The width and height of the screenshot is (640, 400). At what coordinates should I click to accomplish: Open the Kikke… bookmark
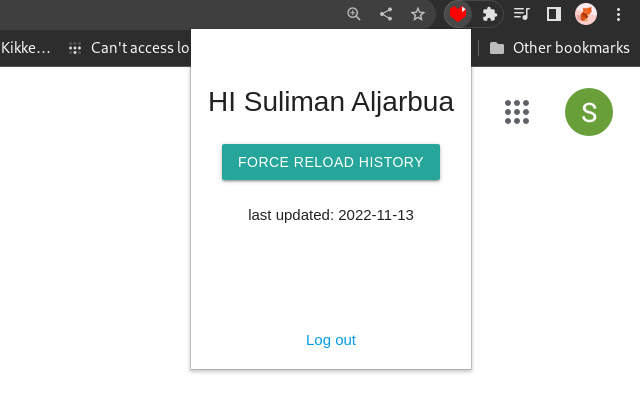tap(26, 47)
